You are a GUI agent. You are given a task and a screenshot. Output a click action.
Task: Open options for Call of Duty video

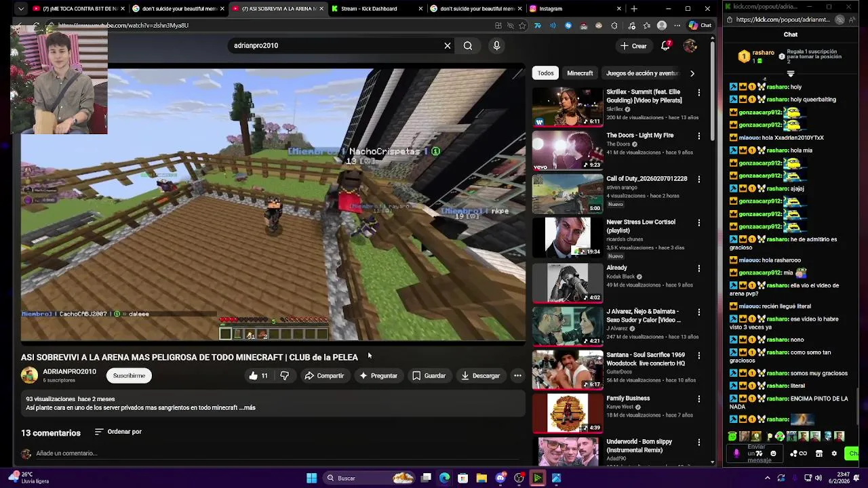699,180
